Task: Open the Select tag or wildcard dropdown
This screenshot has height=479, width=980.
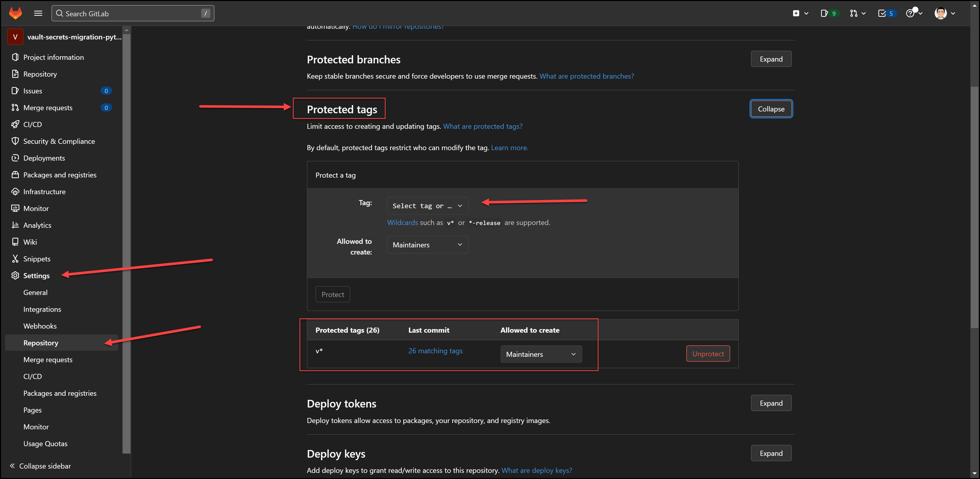Action: click(x=427, y=206)
